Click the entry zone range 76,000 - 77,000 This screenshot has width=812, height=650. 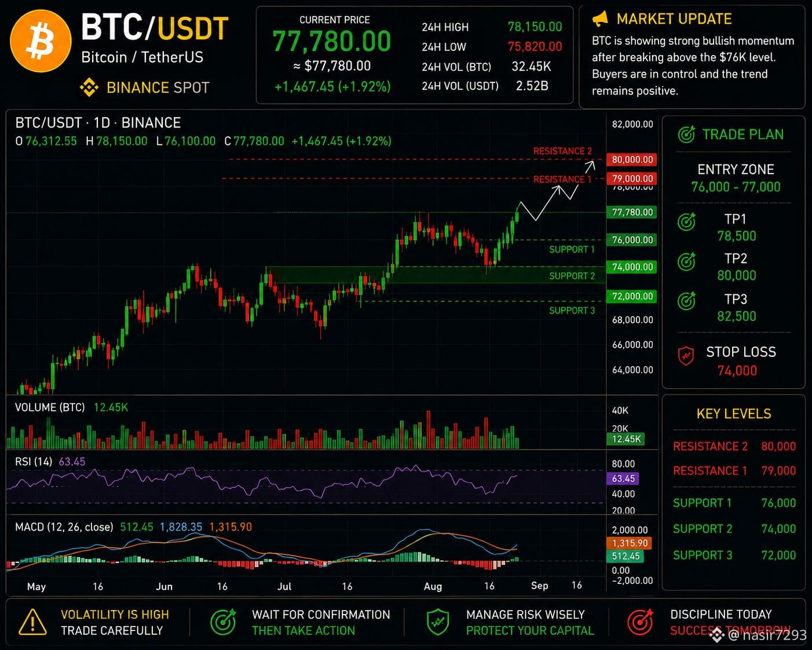tap(736, 187)
